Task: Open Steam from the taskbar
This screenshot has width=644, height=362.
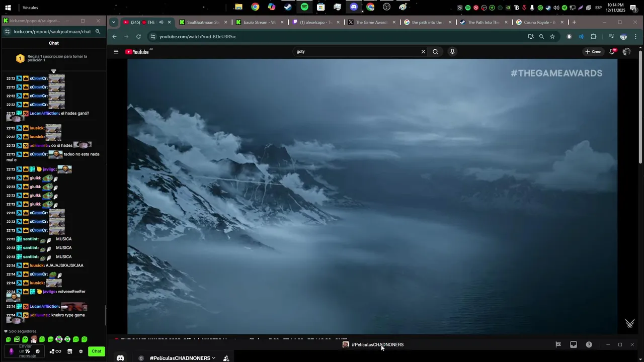Action: pyautogui.click(x=288, y=7)
